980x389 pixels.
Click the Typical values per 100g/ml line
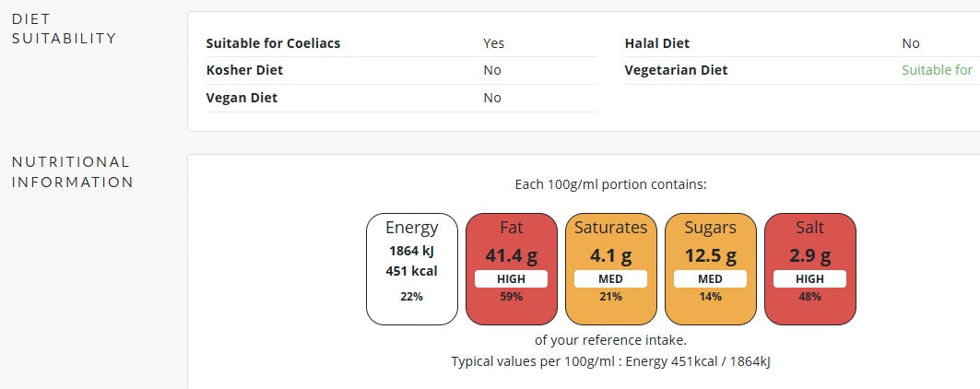pyautogui.click(x=610, y=361)
